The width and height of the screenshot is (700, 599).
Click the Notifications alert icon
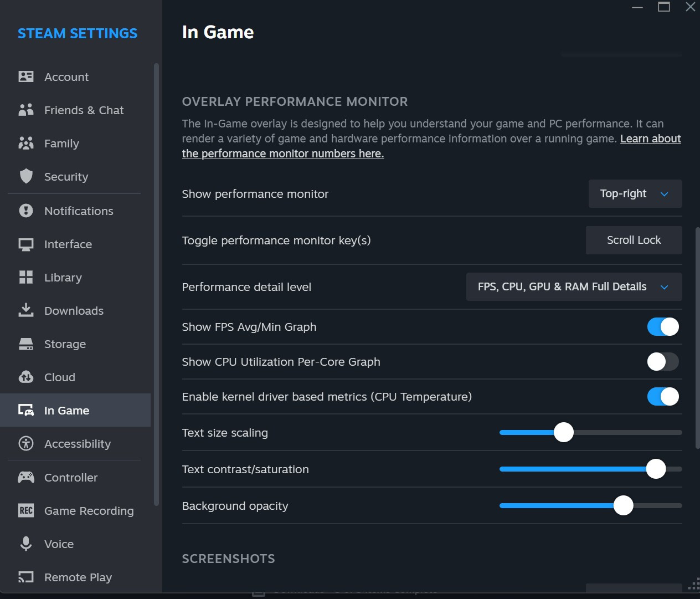click(26, 211)
